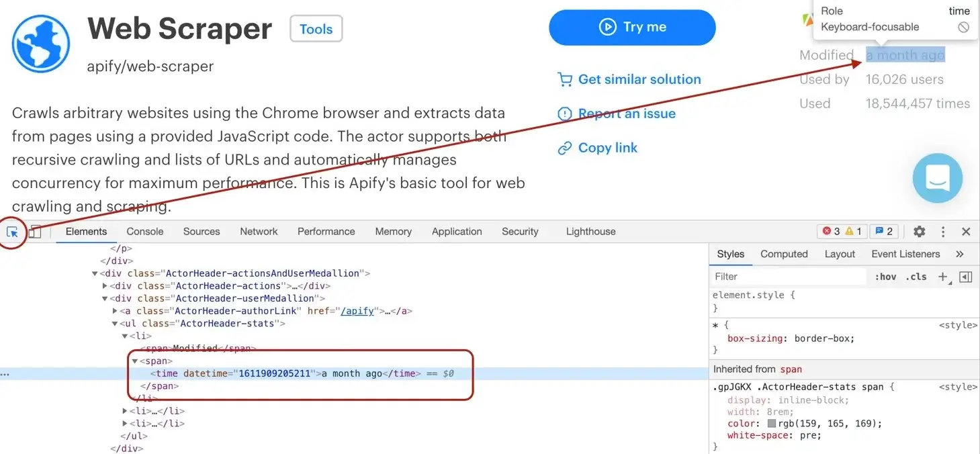
Task: Toggle the device toolbar icon
Action: coord(35,232)
